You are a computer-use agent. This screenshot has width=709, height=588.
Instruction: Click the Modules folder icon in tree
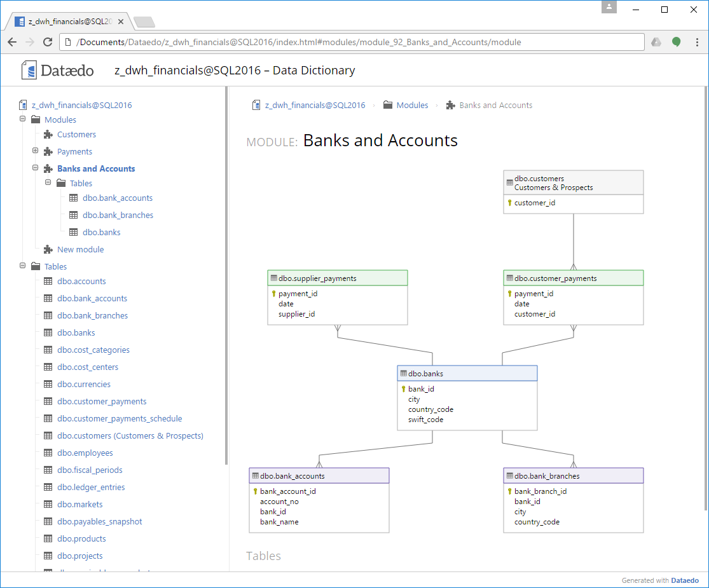tap(36, 120)
